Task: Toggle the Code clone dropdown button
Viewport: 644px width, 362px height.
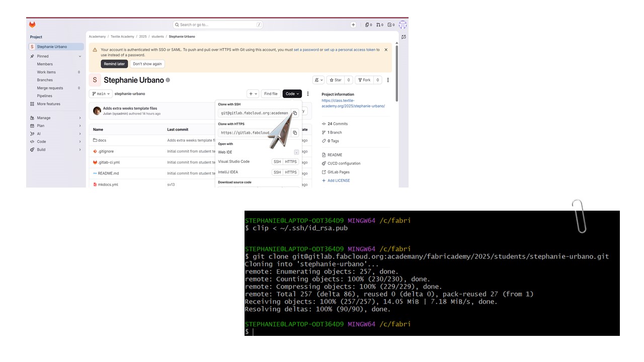Action: pos(292,94)
